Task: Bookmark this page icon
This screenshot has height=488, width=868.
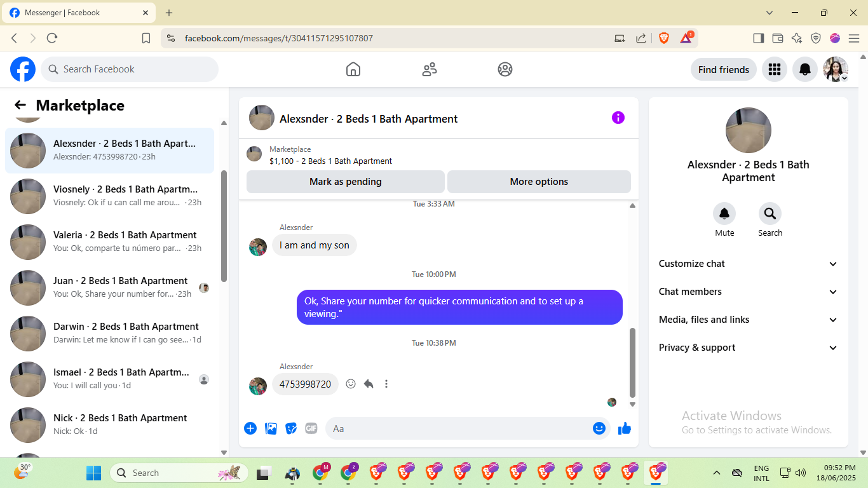Action: [x=146, y=38]
